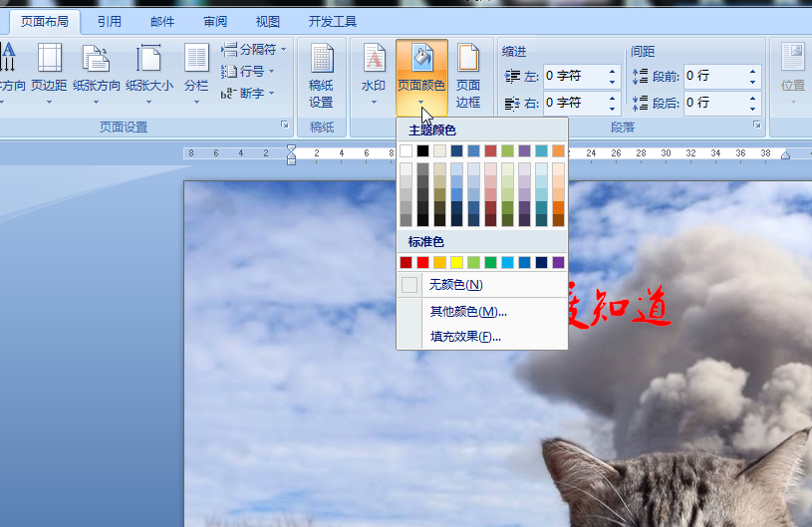812x527 pixels.
Task: Open 其他颜色(M)... more colors
Action: (x=482, y=312)
